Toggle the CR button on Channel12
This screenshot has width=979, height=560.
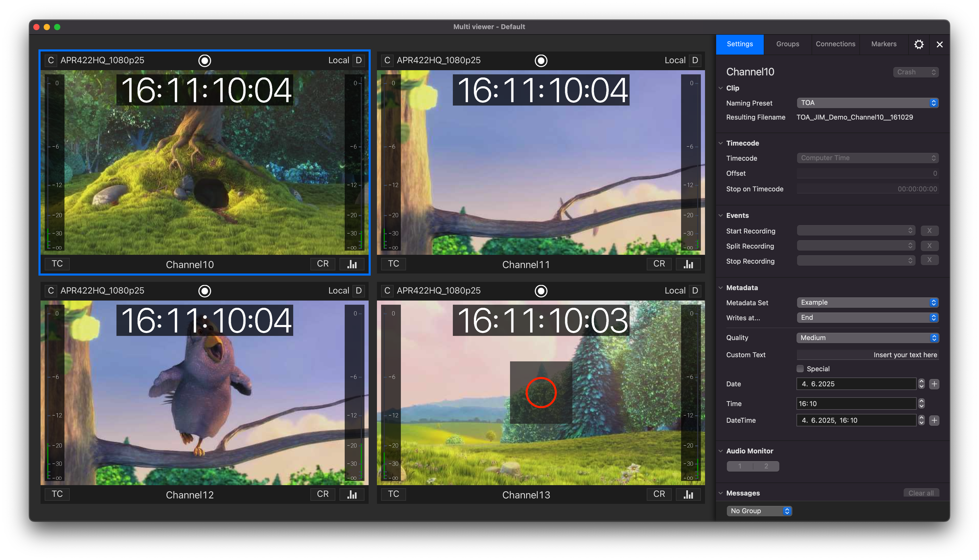tap(323, 494)
